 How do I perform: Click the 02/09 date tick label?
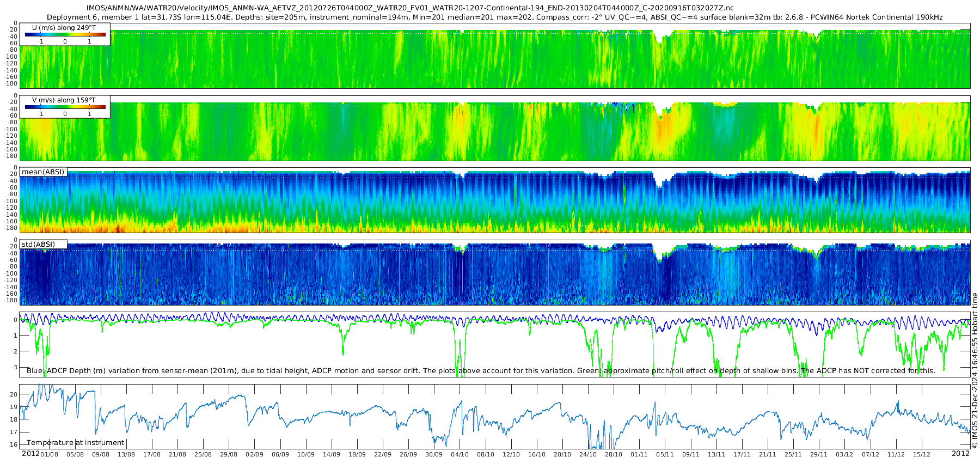click(x=254, y=454)
